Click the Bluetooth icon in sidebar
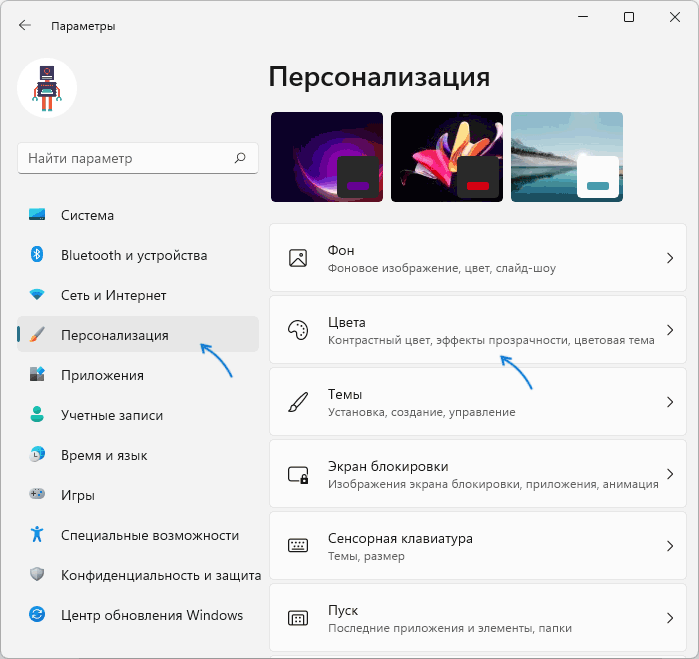Screen dimensions: 699x659 [37, 255]
